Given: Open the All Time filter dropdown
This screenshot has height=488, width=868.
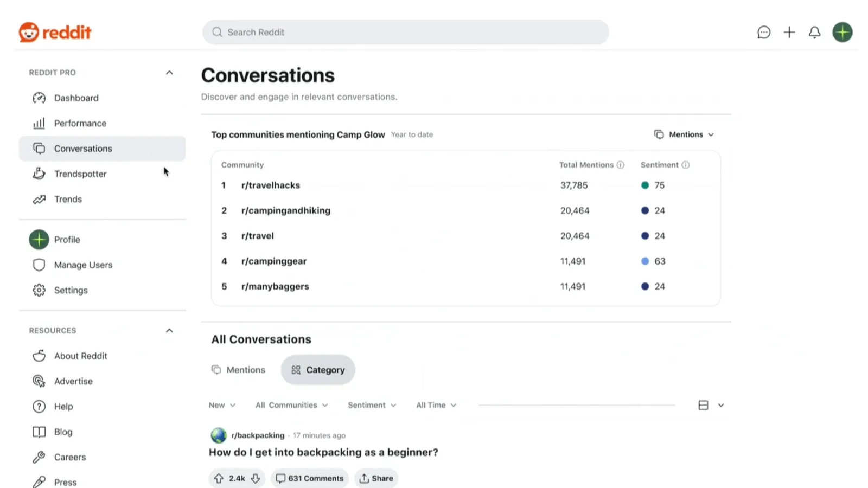Looking at the screenshot, I should [x=437, y=405].
